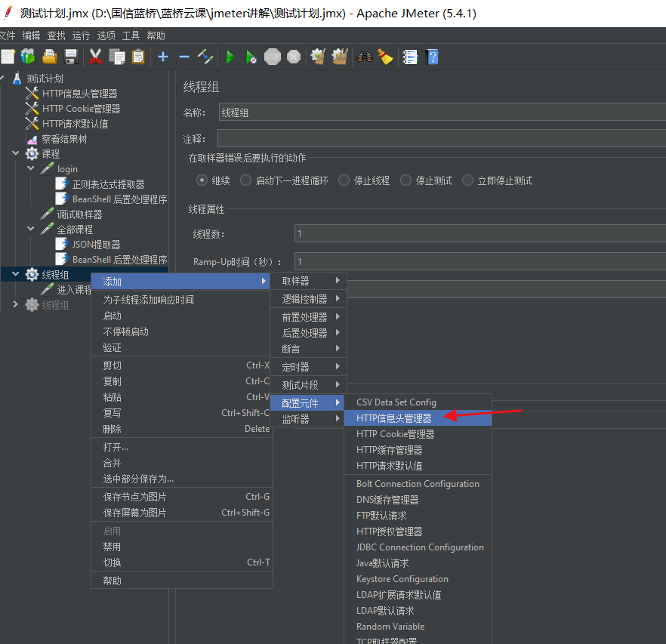Screen dimensions: 666x644
Task: Click the Clear all results icon
Action: click(x=339, y=57)
